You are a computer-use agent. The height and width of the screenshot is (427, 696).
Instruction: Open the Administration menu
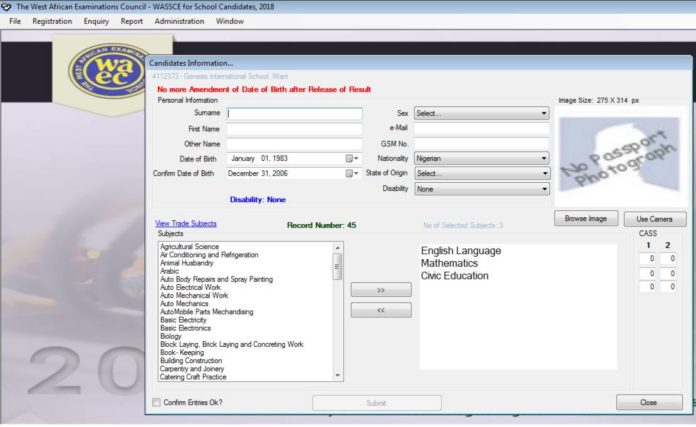point(179,21)
